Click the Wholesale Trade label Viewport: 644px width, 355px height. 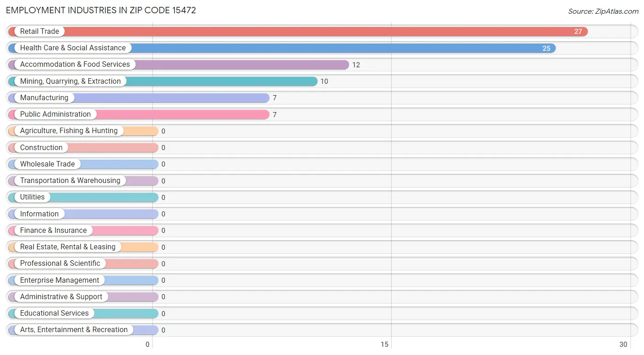click(47, 164)
